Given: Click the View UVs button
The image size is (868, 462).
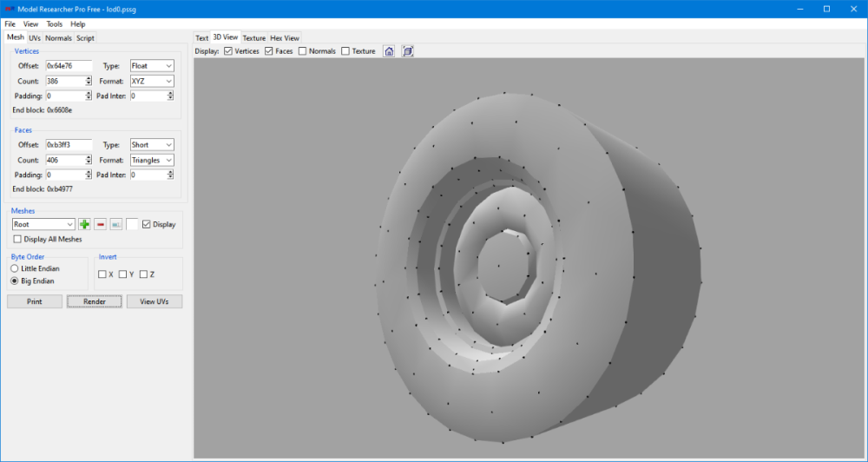Looking at the screenshot, I should coord(155,302).
